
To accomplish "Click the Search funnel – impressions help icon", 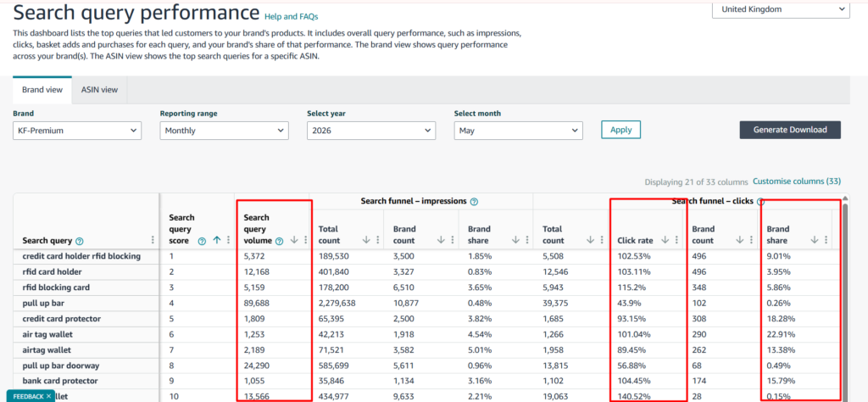I will coord(475,202).
